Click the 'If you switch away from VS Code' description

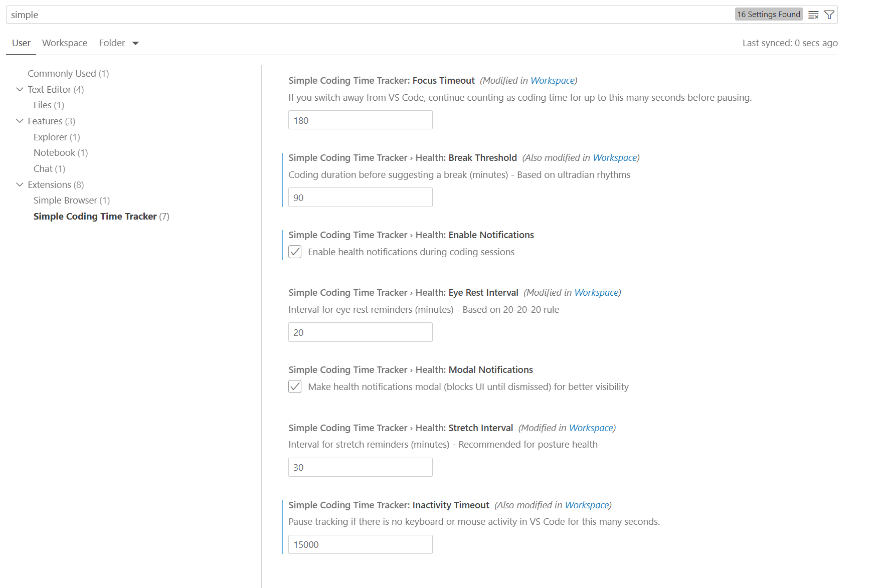coord(520,98)
